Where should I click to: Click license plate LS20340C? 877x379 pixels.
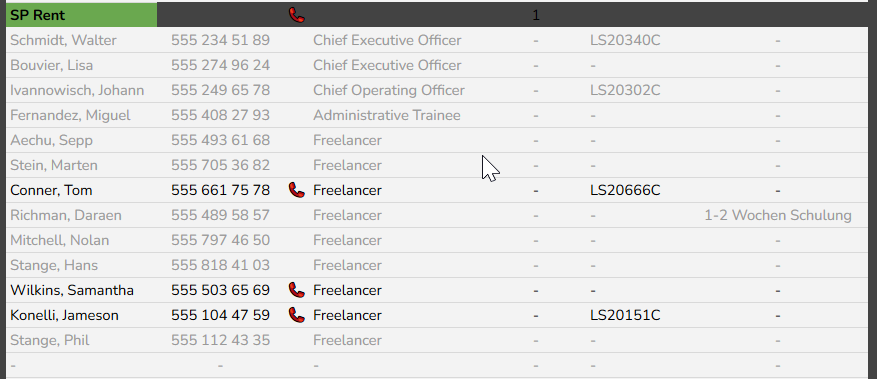click(625, 40)
